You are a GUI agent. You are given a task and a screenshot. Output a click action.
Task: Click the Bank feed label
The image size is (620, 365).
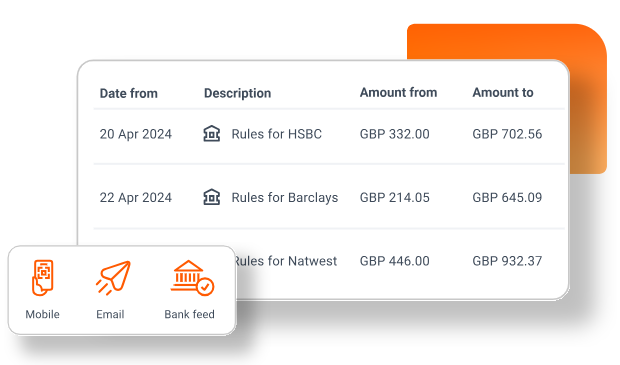(189, 314)
